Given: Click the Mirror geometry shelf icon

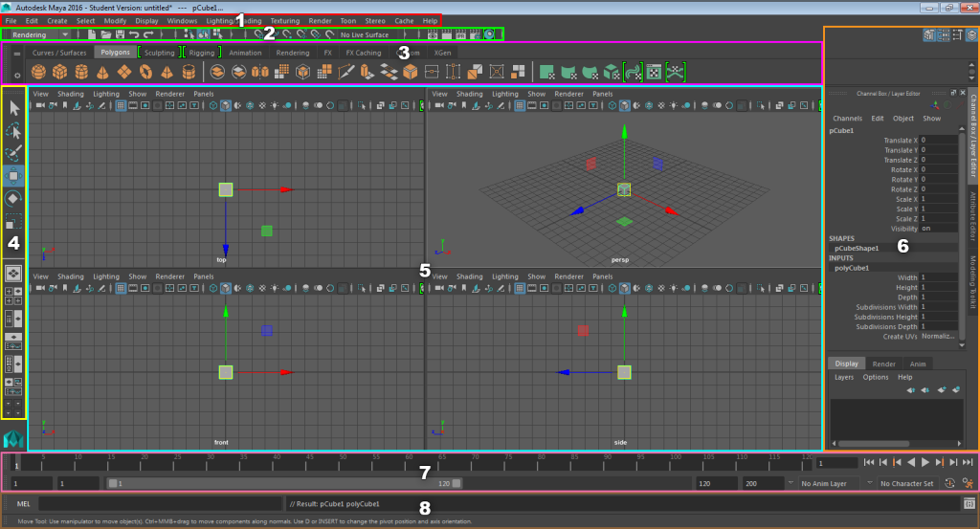Looking at the screenshot, I should click(x=260, y=72).
